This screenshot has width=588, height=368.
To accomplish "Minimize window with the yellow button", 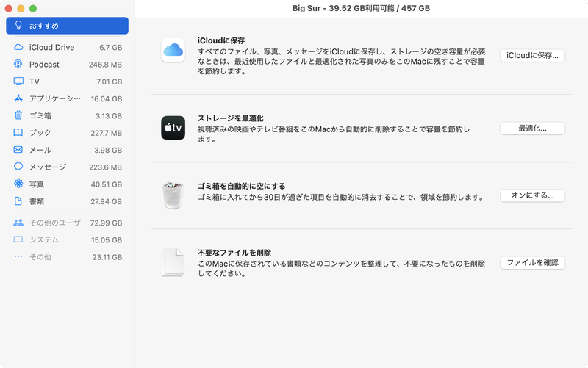I will [x=21, y=8].
